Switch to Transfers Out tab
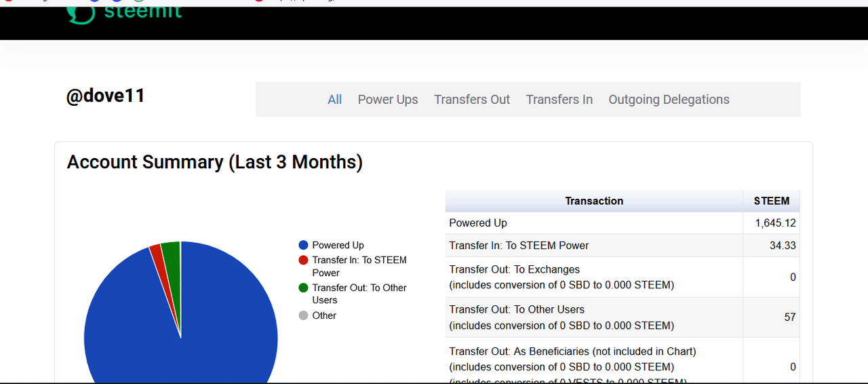 pos(472,100)
